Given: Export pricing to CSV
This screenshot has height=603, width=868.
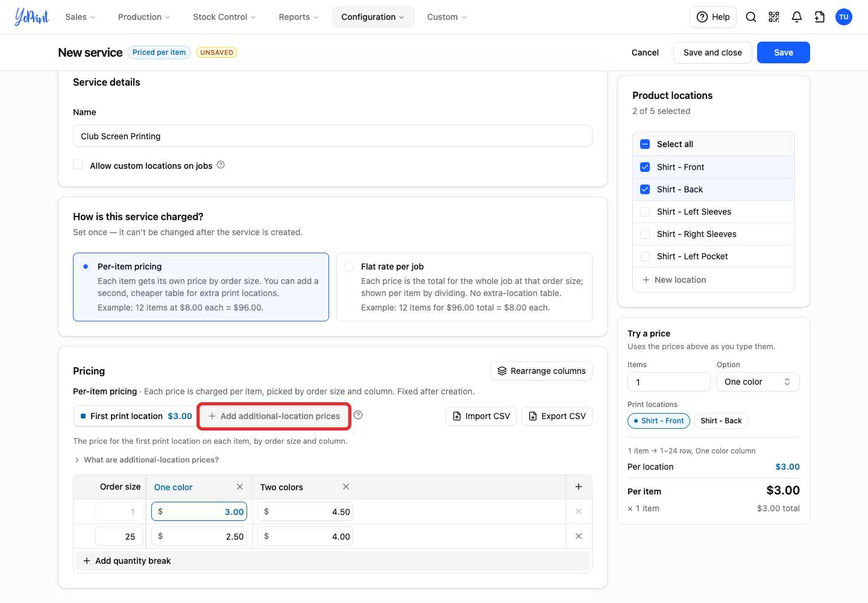Looking at the screenshot, I should [557, 416].
